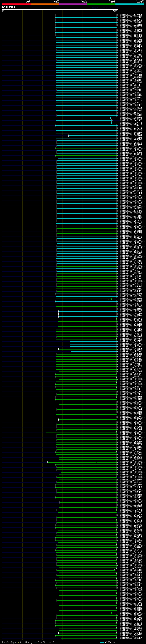
Task: Click the green ~80% identity legend segment
Action: [x=101, y=4]
